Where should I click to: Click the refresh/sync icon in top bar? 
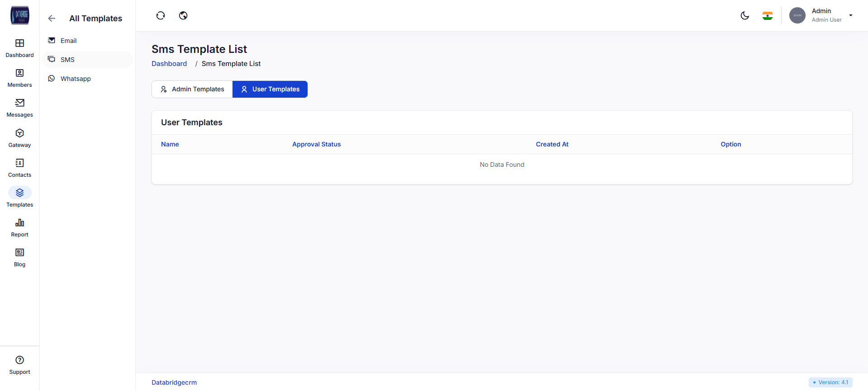click(161, 16)
